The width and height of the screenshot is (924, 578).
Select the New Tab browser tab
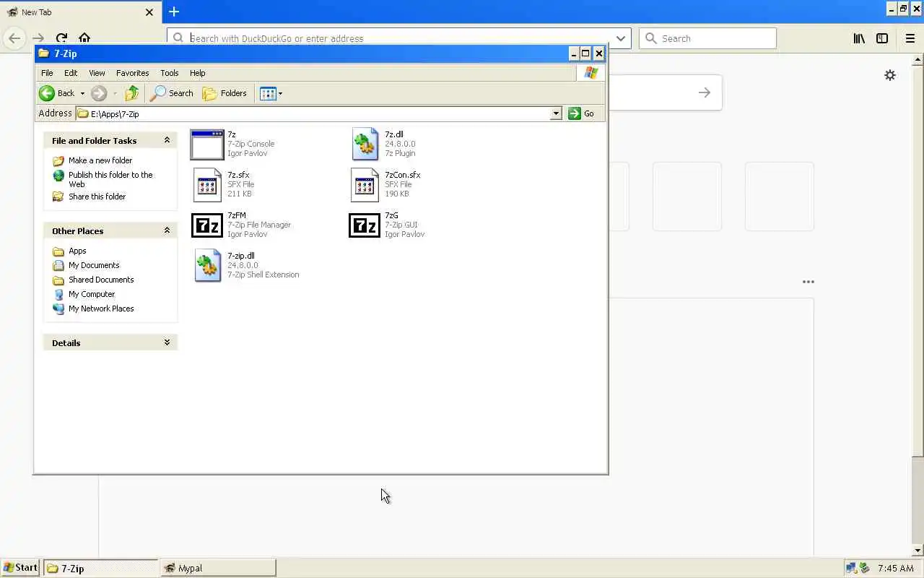[79, 12]
